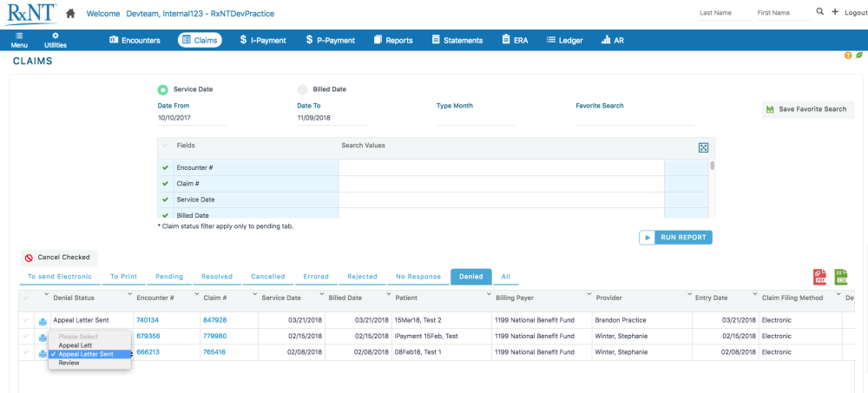
Task: Toggle the Claim # field checkmark
Action: (166, 184)
